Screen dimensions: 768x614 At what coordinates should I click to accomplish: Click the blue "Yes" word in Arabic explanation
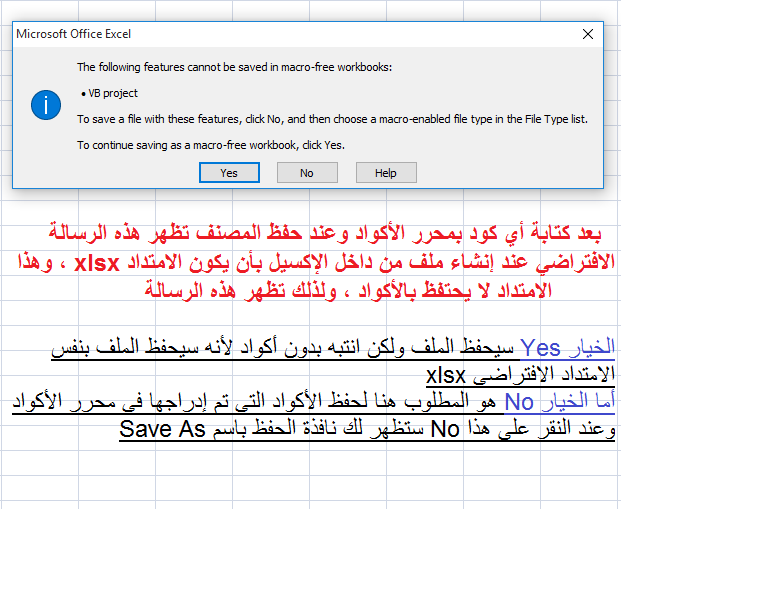[540, 348]
